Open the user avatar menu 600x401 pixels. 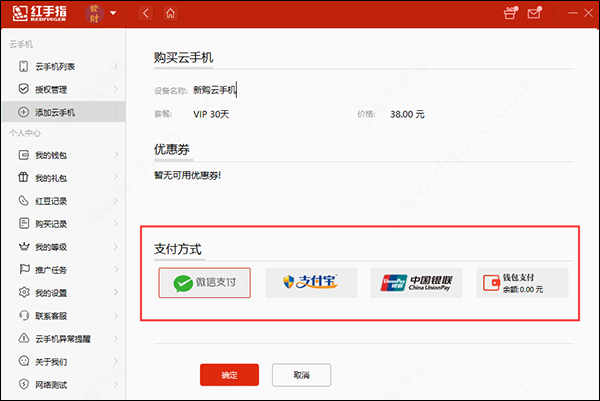[x=95, y=13]
